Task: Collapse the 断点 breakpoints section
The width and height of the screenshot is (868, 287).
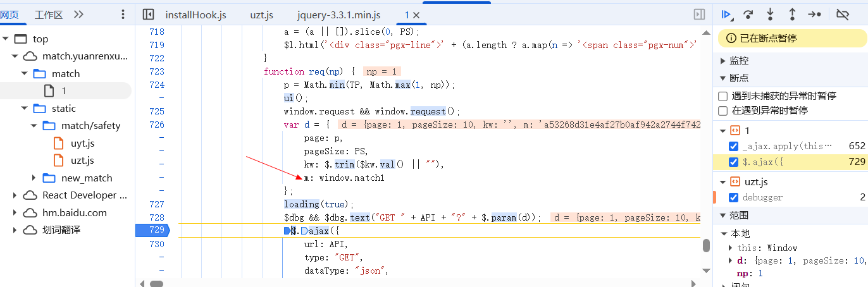Action: [723, 78]
